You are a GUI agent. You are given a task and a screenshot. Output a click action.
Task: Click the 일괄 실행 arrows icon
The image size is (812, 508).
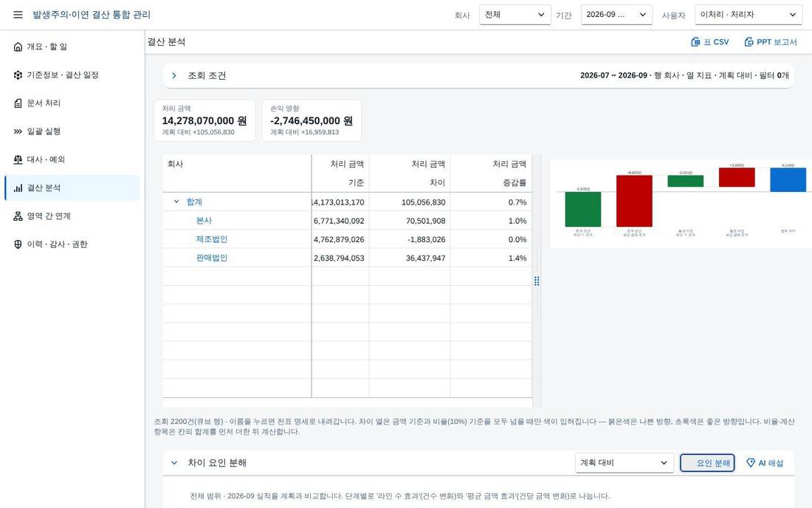point(18,131)
